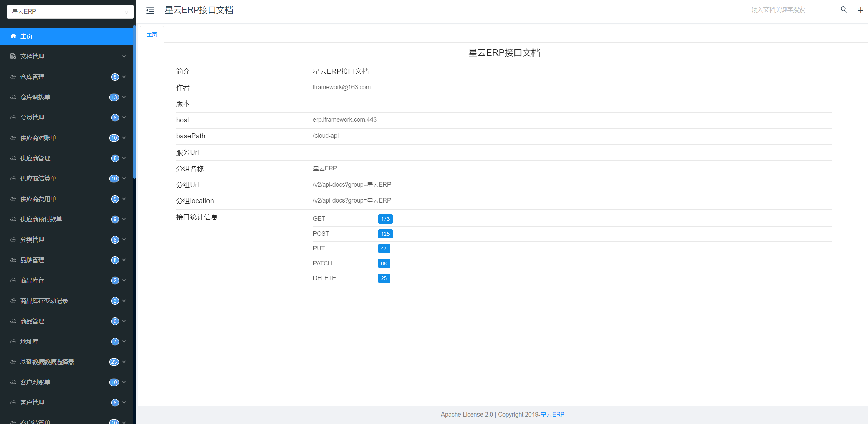
Task: Open the 品牌管理 menu item
Action: point(32,260)
